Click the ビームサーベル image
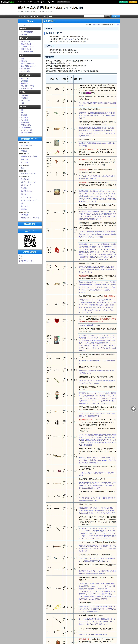 57,528
